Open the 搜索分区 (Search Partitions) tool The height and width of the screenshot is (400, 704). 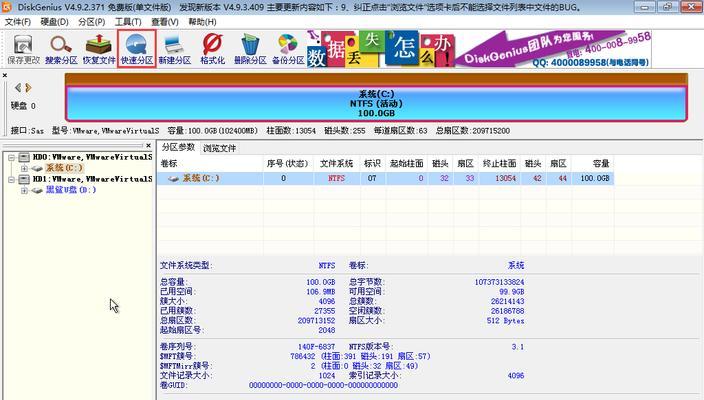[x=61, y=48]
